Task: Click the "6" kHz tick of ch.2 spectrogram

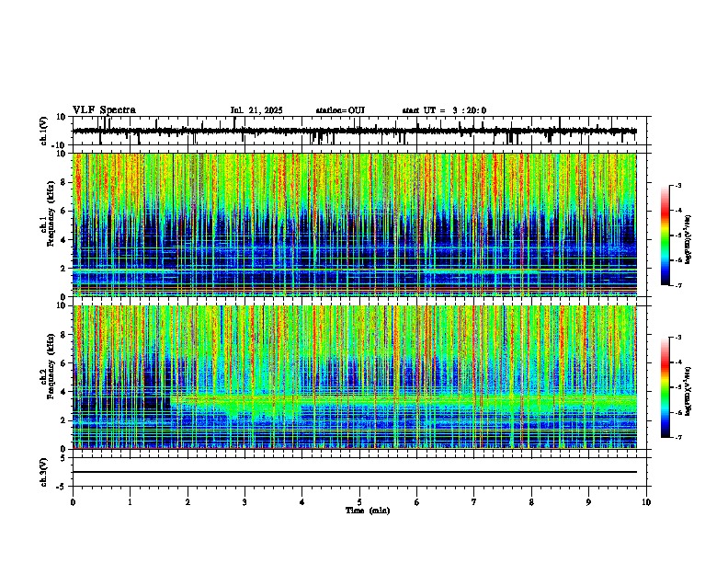Action: pos(64,363)
